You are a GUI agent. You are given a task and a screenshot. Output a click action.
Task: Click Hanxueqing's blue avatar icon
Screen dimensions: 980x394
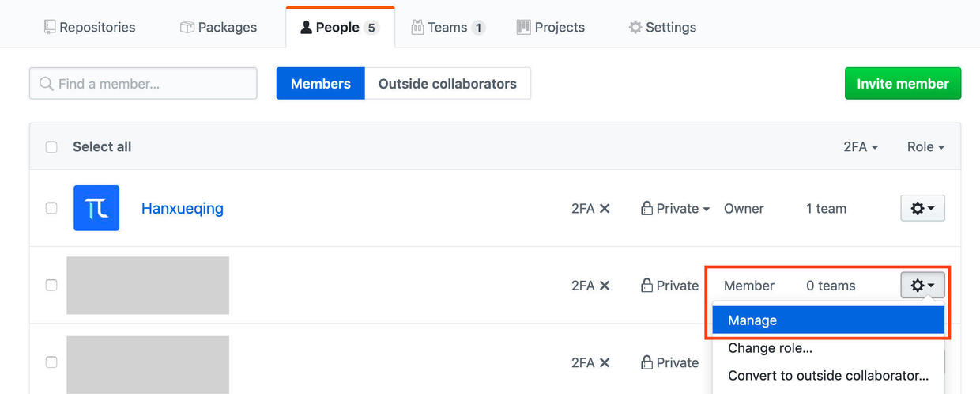click(x=96, y=208)
